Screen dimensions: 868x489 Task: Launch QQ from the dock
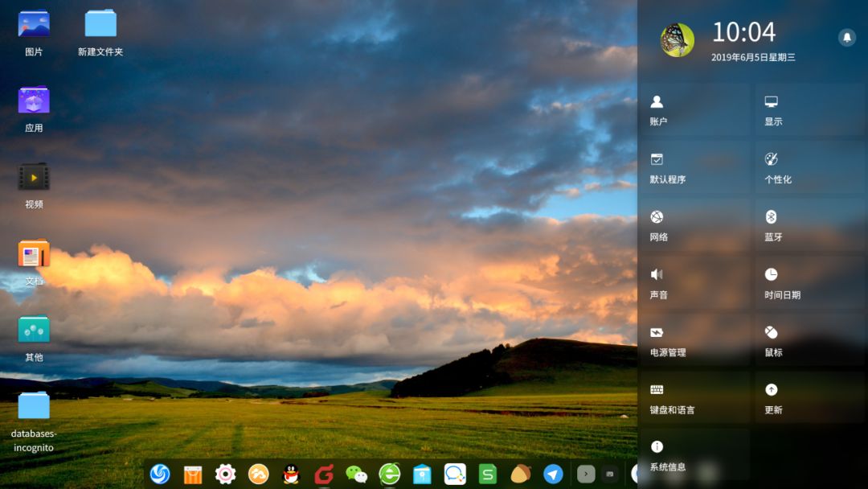pos(290,475)
